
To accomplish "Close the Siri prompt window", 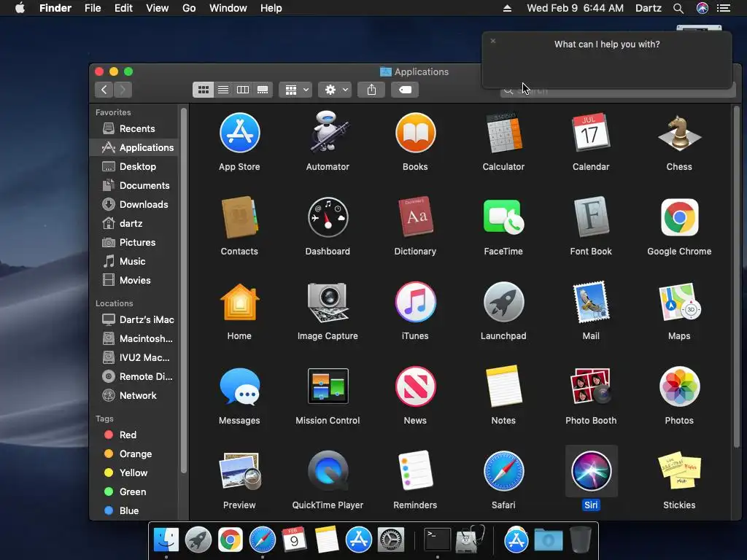I will point(493,41).
